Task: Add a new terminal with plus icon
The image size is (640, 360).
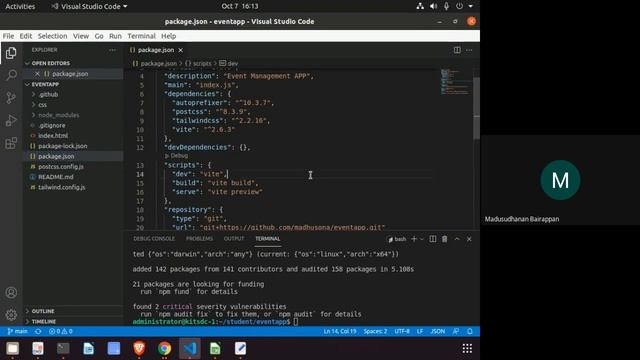Action: click(x=414, y=239)
